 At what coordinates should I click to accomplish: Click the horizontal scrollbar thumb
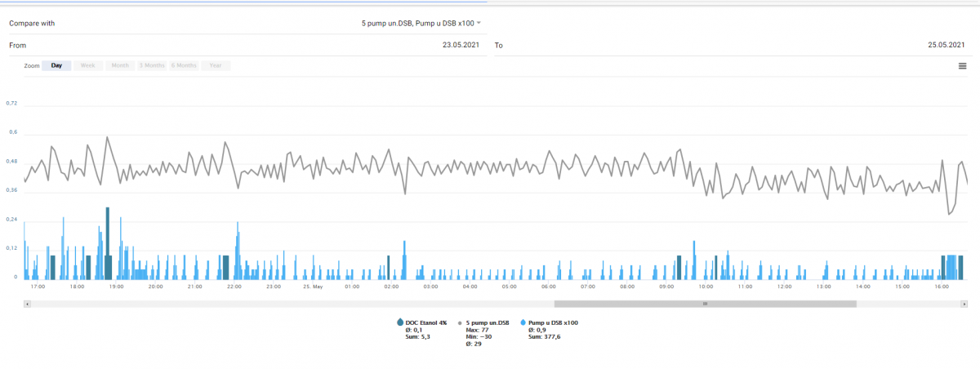tap(705, 304)
